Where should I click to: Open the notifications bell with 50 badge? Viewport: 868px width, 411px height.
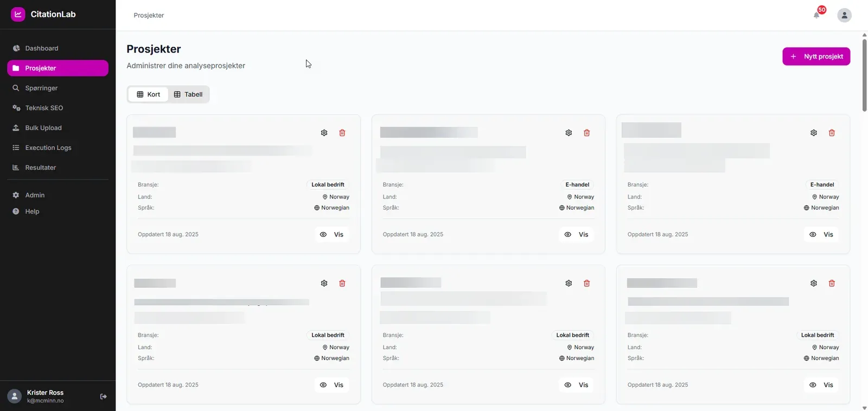point(816,15)
